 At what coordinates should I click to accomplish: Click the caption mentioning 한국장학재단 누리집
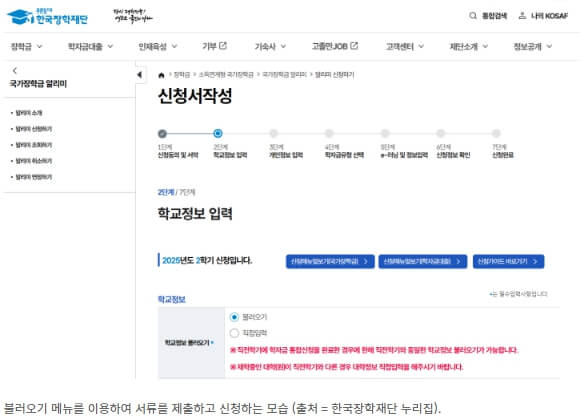coord(222,408)
